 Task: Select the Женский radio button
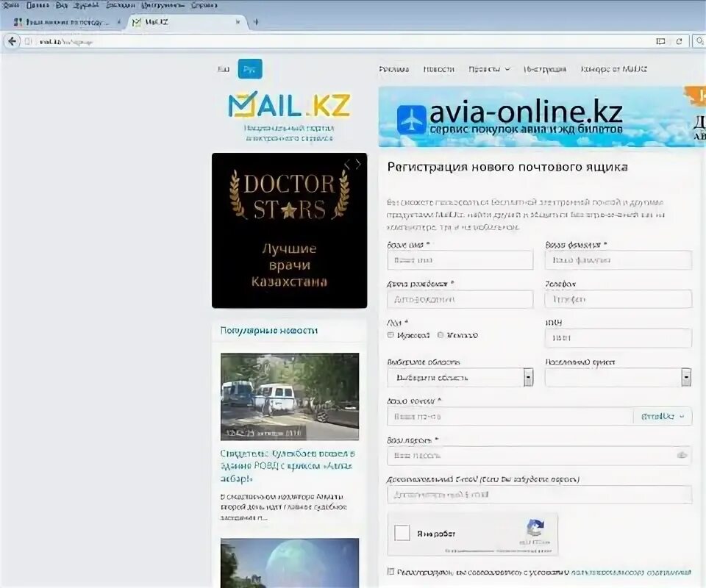(x=441, y=335)
